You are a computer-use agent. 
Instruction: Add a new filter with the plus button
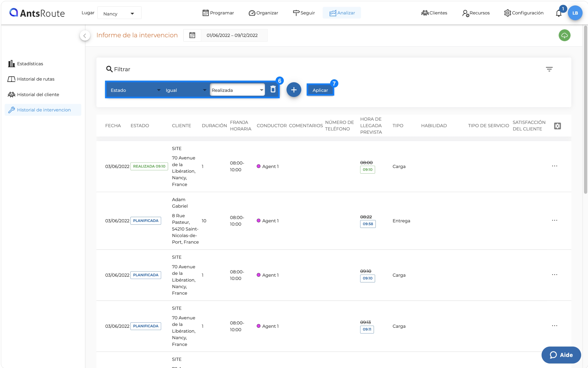tap(294, 90)
